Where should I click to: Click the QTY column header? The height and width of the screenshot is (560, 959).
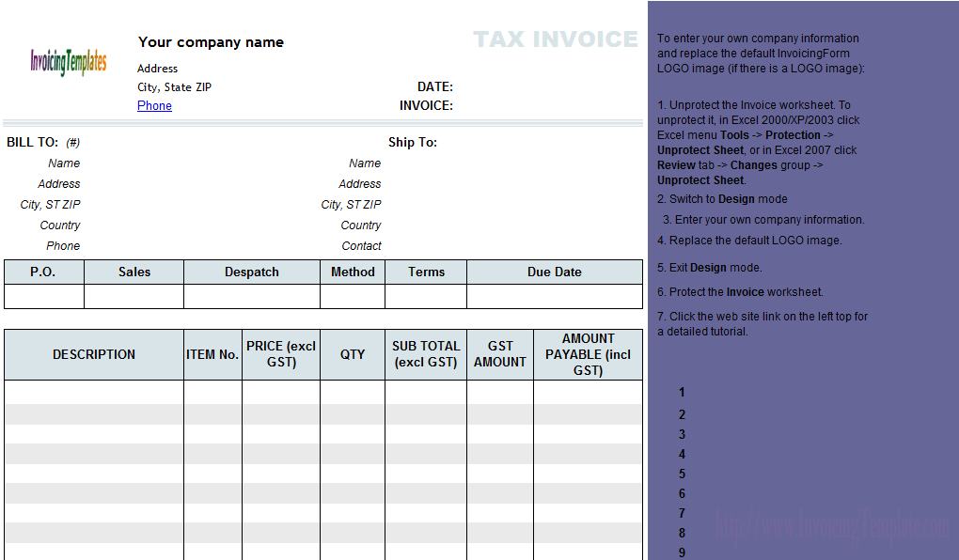[353, 354]
